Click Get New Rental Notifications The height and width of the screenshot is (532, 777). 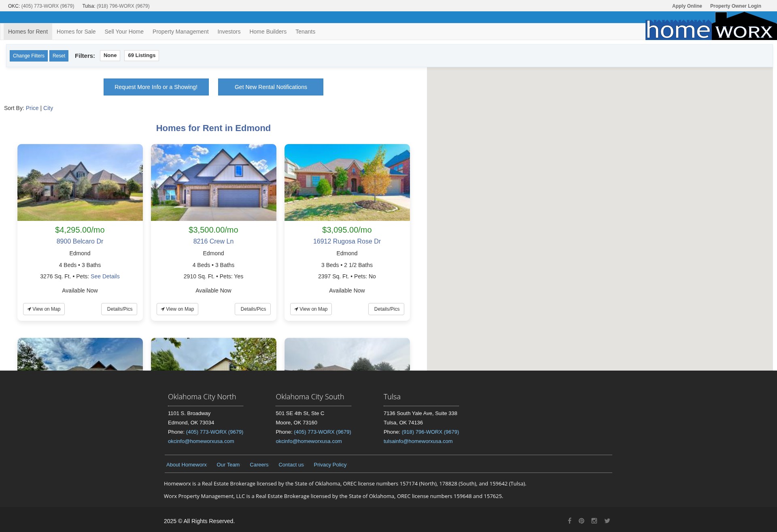tap(271, 87)
